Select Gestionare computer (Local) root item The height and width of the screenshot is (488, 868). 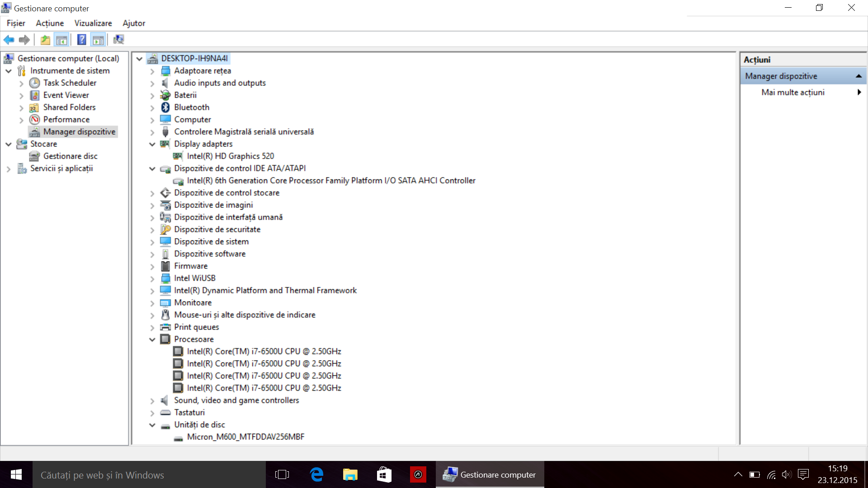[x=68, y=58]
